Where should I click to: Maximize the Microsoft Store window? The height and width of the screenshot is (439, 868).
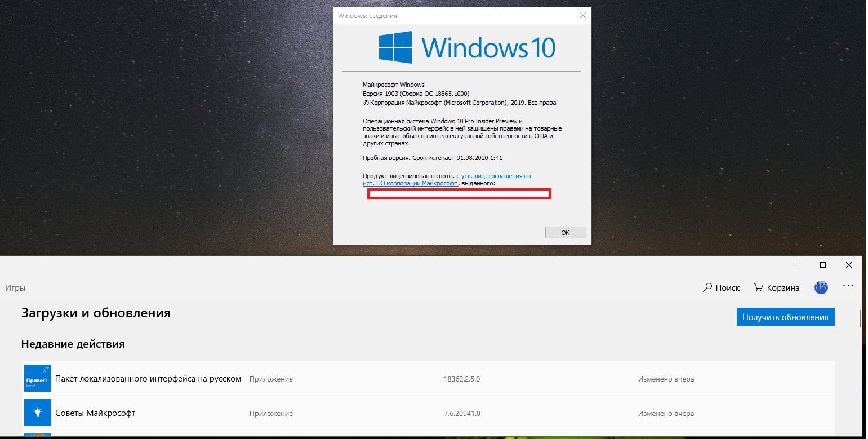tap(822, 265)
